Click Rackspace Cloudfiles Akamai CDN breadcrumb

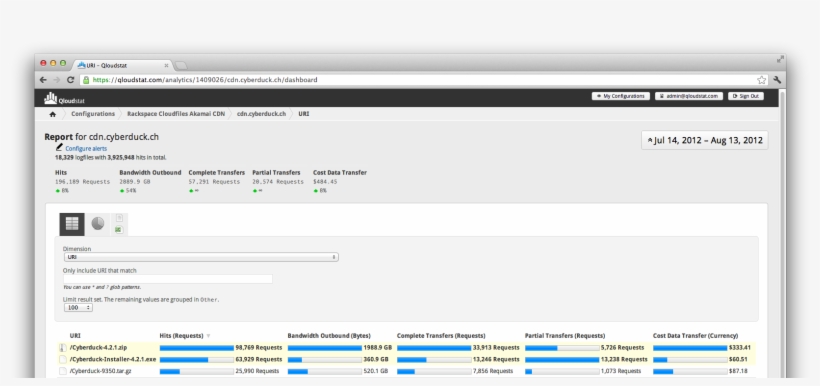176,113
